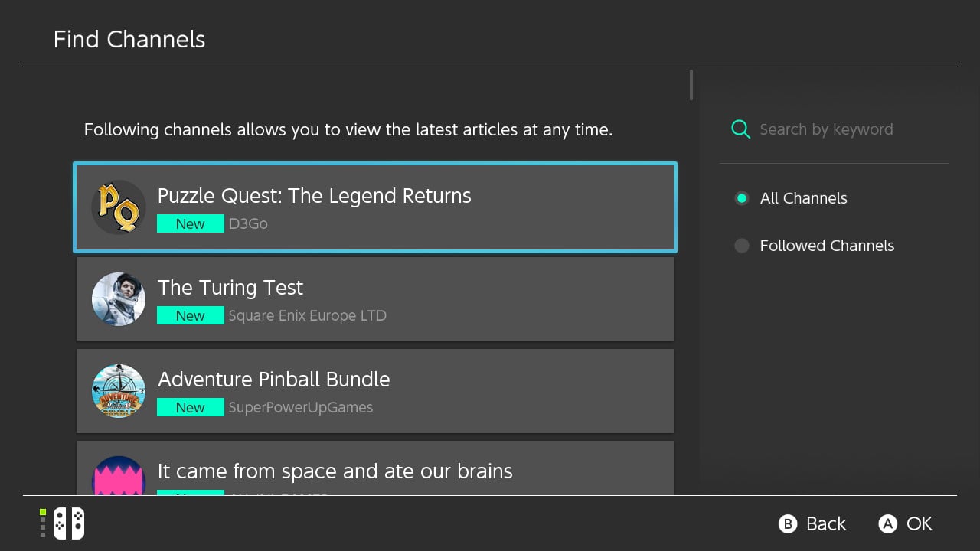Open the Adventure Pinball Bundle channel title
The height and width of the screenshot is (551, 980).
274,380
